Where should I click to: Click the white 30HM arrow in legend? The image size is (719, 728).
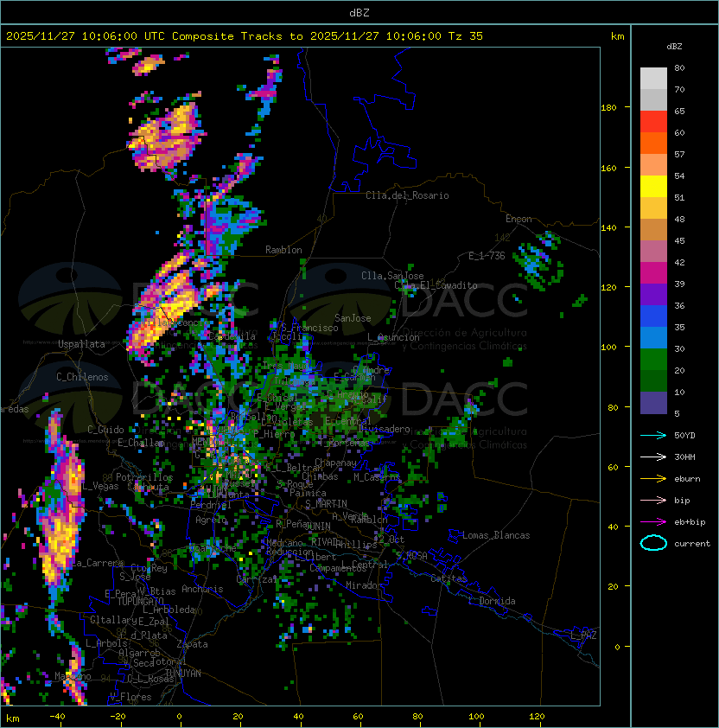(x=653, y=457)
